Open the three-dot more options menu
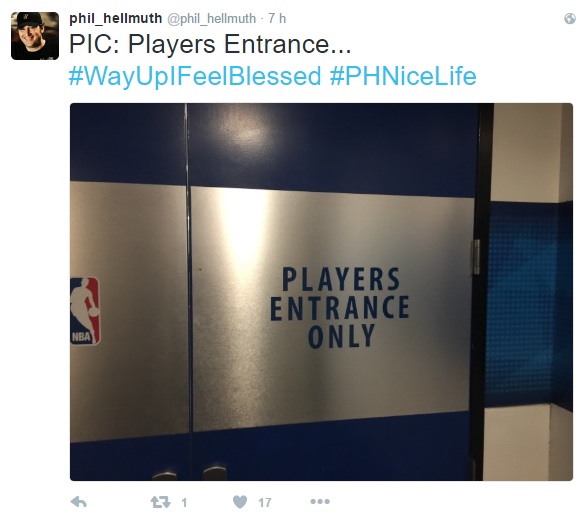The width and height of the screenshot is (582, 520). [320, 502]
